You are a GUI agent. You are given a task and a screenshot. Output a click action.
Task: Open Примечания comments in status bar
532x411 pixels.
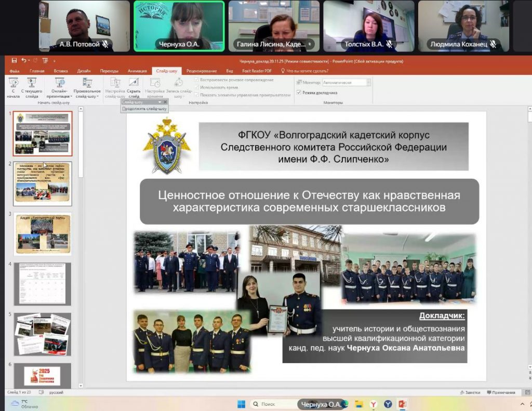(x=503, y=392)
